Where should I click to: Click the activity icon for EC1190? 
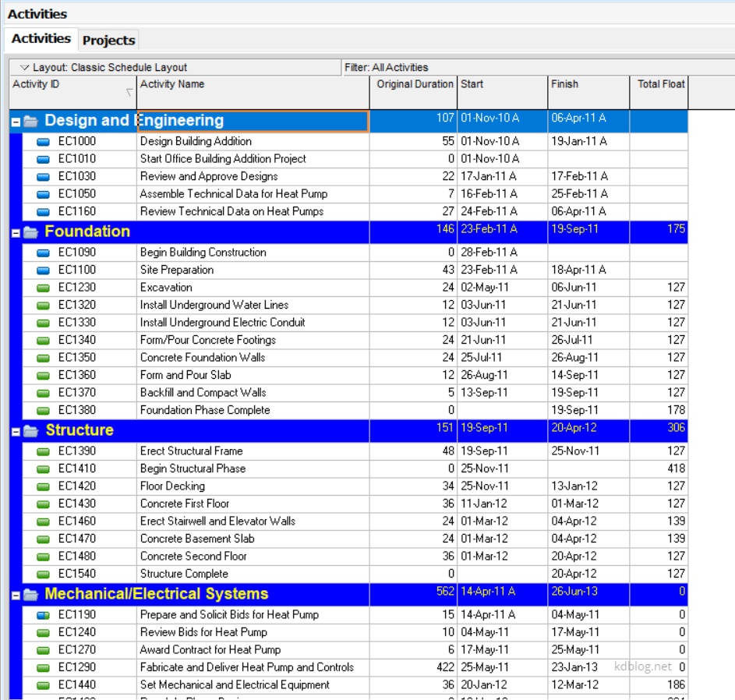tap(43, 615)
